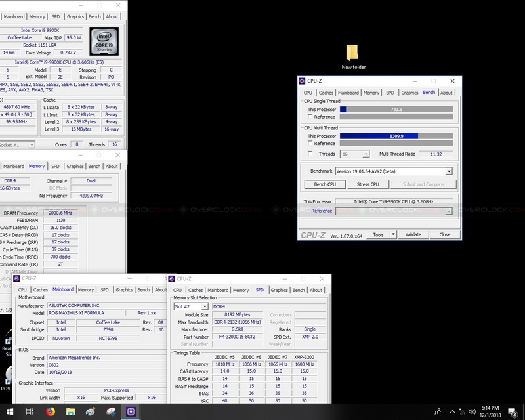Click the BIOS date 10/19/2018

click(x=106, y=372)
